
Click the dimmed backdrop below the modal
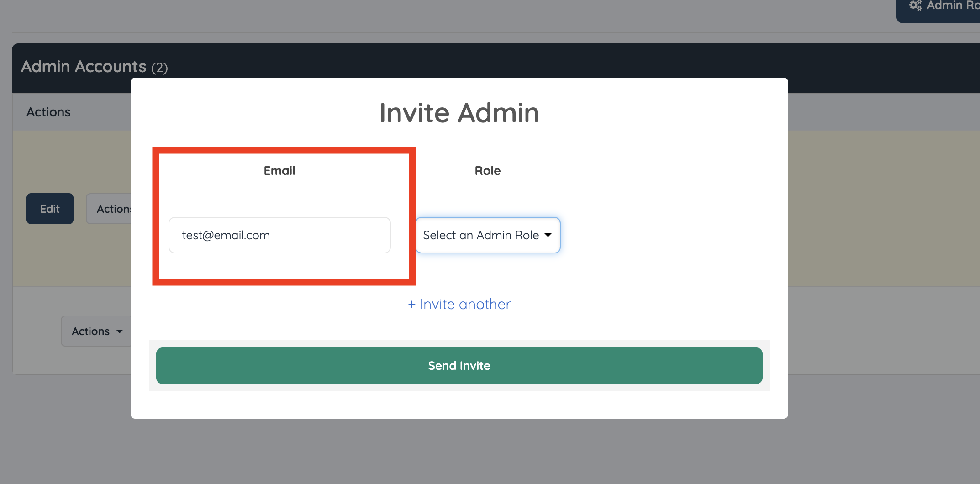coord(459,452)
